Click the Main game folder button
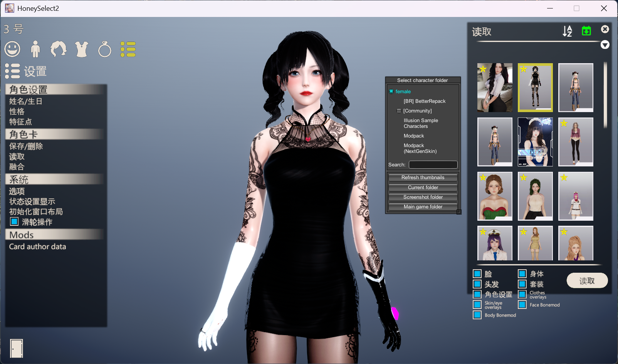 (x=423, y=207)
